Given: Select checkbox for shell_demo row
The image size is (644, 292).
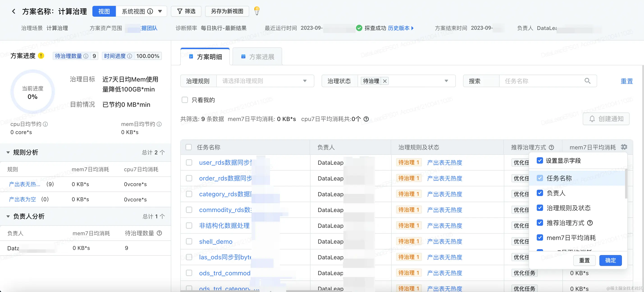Looking at the screenshot, I should 189,242.
